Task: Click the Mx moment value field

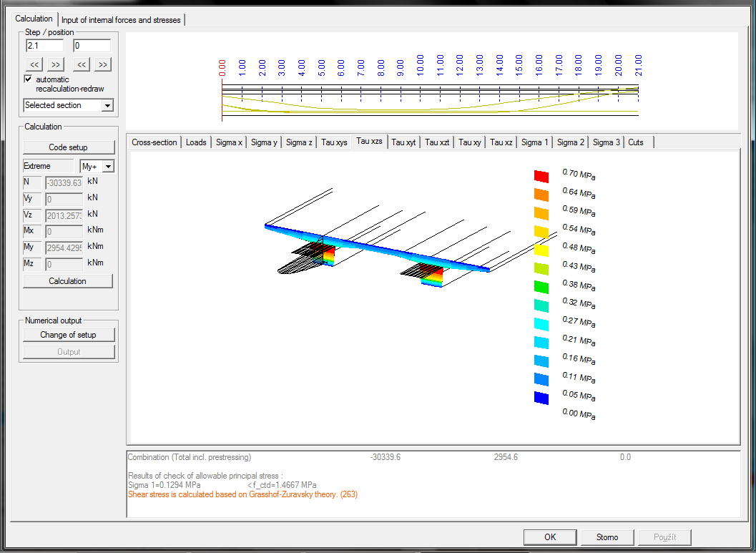Action: pos(64,231)
